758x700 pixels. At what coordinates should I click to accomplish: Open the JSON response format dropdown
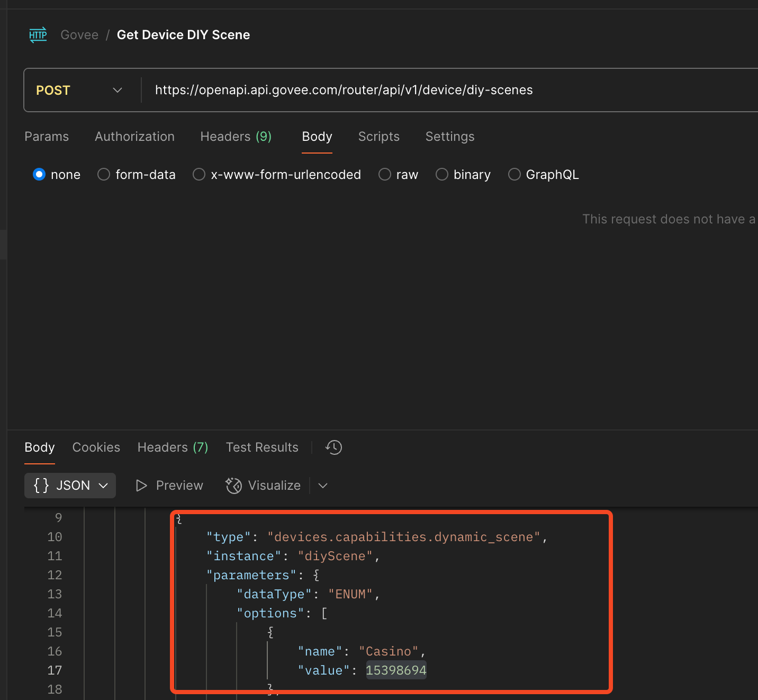coord(70,486)
